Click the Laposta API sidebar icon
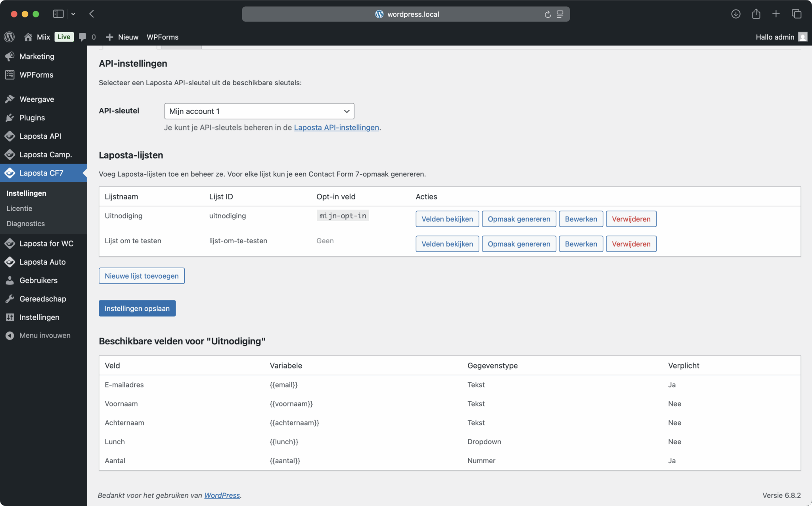812x506 pixels. click(10, 136)
